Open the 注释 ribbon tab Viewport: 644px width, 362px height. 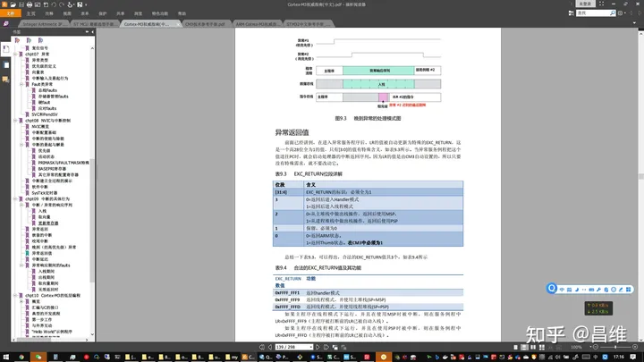(x=49, y=13)
